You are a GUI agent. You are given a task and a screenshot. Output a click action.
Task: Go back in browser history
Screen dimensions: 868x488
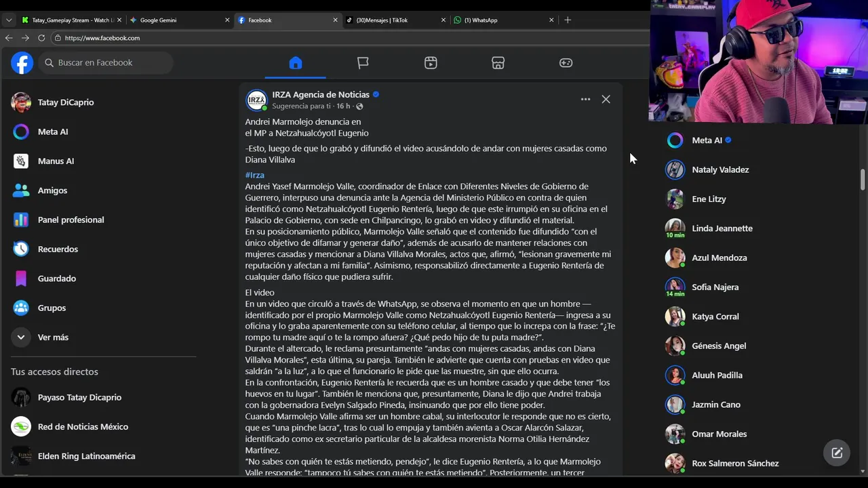(x=9, y=38)
